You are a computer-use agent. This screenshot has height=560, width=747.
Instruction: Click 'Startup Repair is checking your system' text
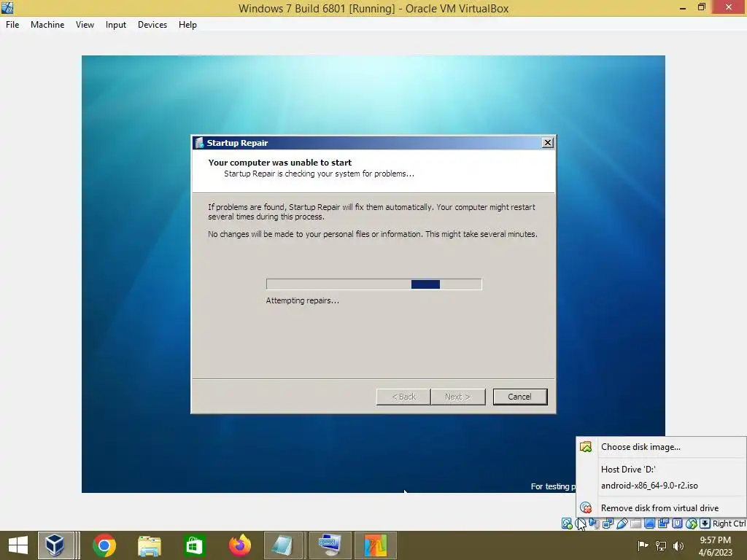[x=319, y=174]
